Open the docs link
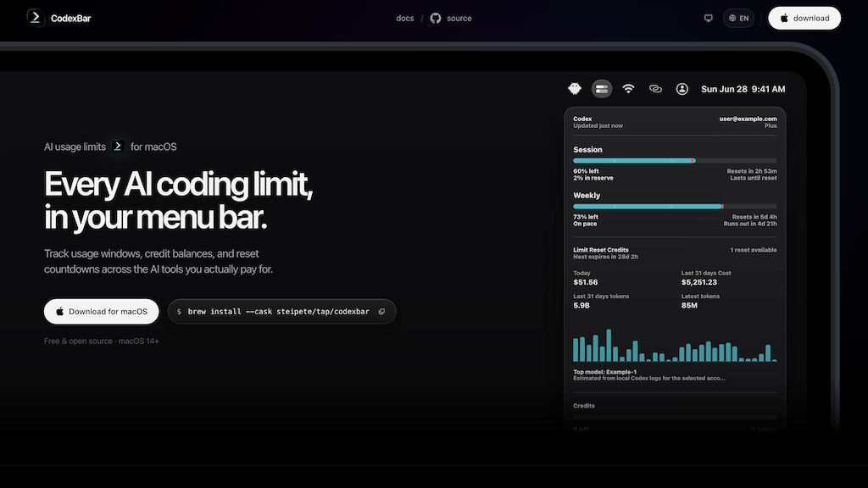This screenshot has width=868, height=488. (x=404, y=19)
